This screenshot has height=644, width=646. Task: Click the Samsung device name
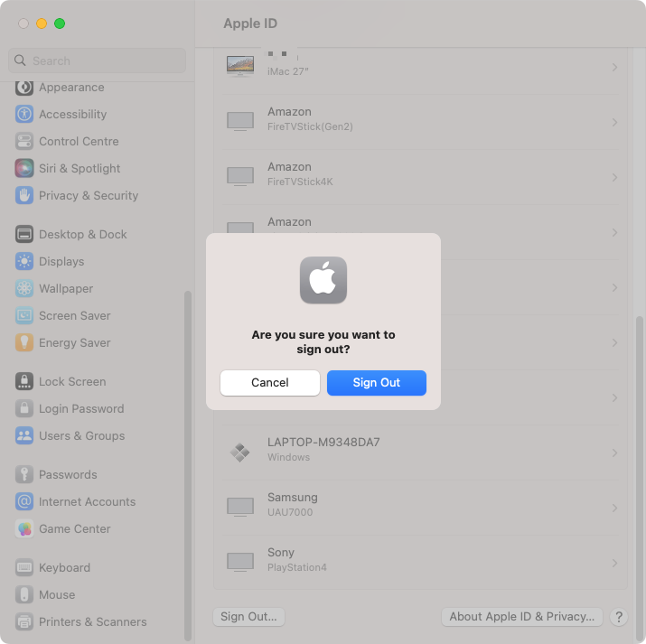(x=293, y=497)
